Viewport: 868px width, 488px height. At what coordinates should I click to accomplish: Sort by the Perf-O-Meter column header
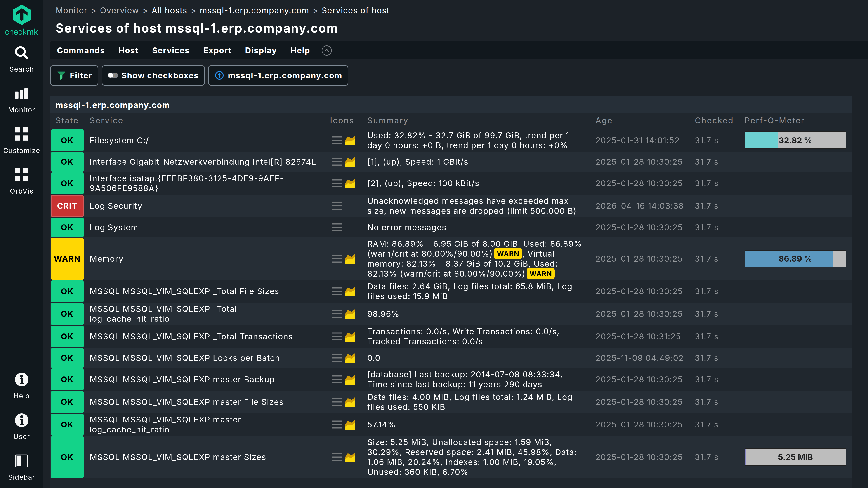point(774,121)
